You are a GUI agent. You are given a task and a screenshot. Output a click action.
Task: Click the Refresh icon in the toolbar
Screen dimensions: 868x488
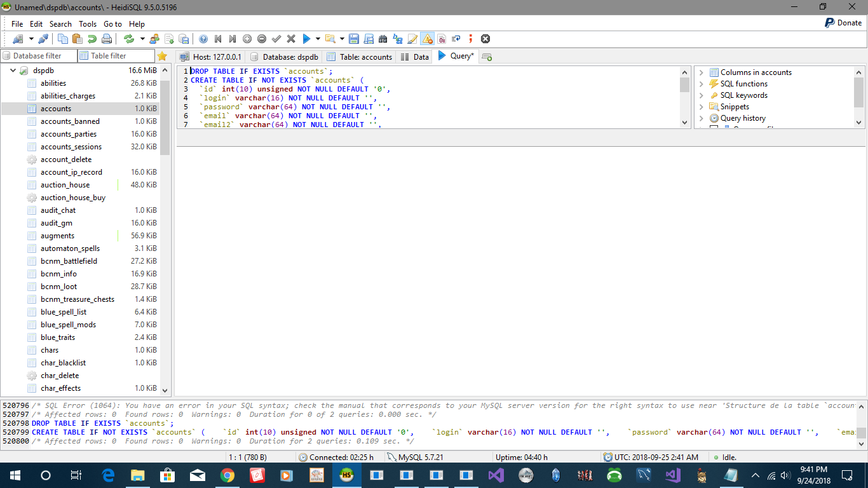[129, 39]
